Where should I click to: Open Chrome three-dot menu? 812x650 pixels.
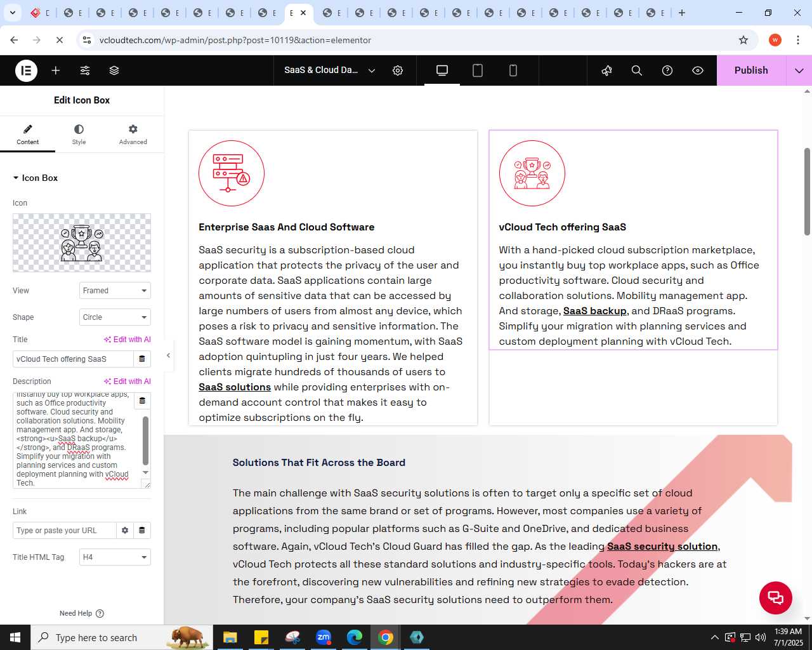[798, 40]
